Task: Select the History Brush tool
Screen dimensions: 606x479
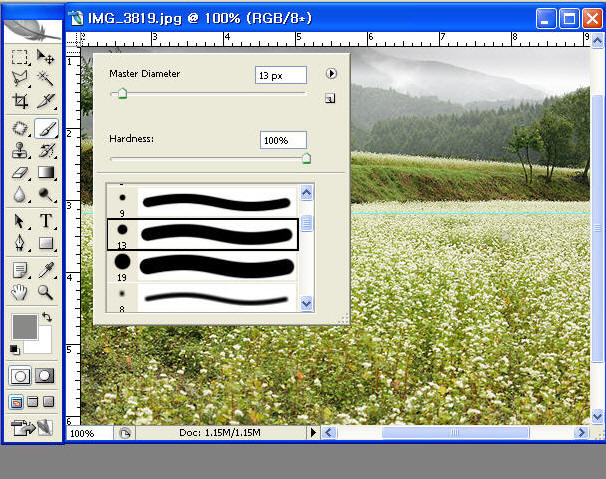Action: (x=46, y=150)
